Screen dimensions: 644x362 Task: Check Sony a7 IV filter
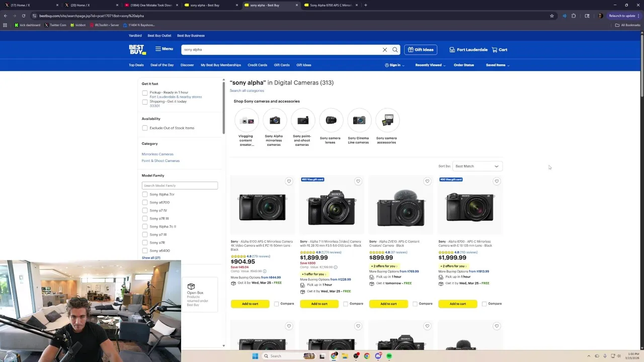[145, 211]
